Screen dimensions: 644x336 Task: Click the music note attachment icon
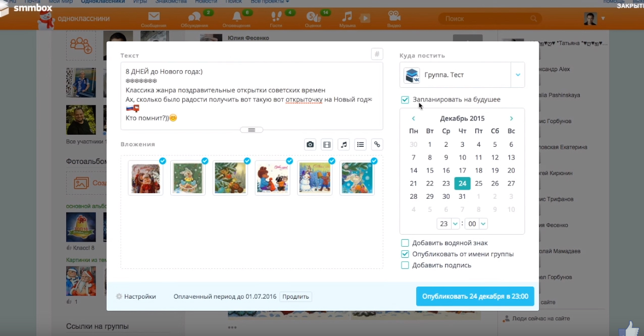[x=343, y=145]
